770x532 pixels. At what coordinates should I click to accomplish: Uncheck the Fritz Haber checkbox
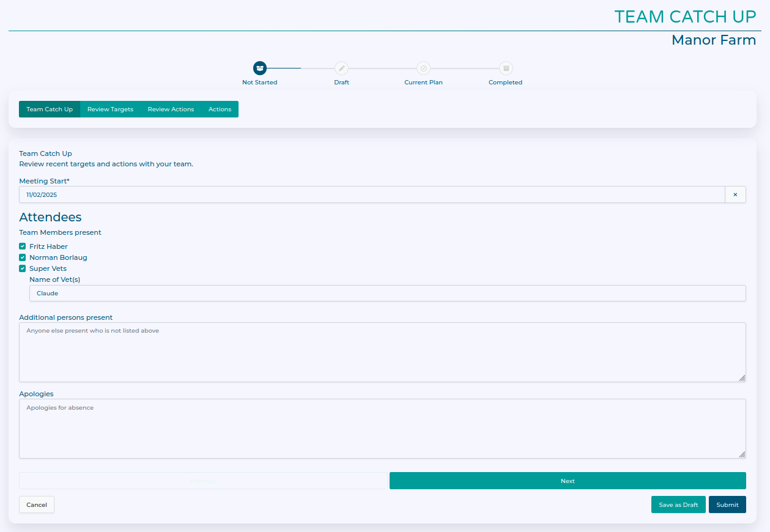tap(23, 246)
